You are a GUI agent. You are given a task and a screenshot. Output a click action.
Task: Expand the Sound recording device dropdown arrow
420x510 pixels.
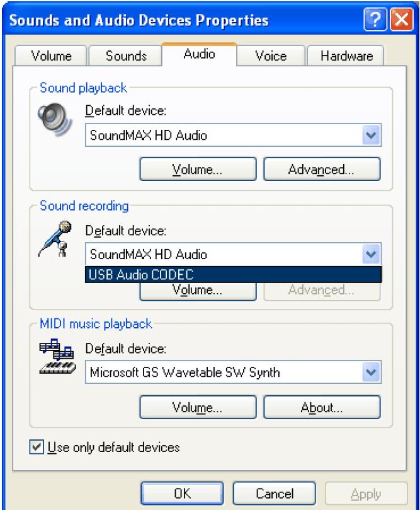coord(371,253)
